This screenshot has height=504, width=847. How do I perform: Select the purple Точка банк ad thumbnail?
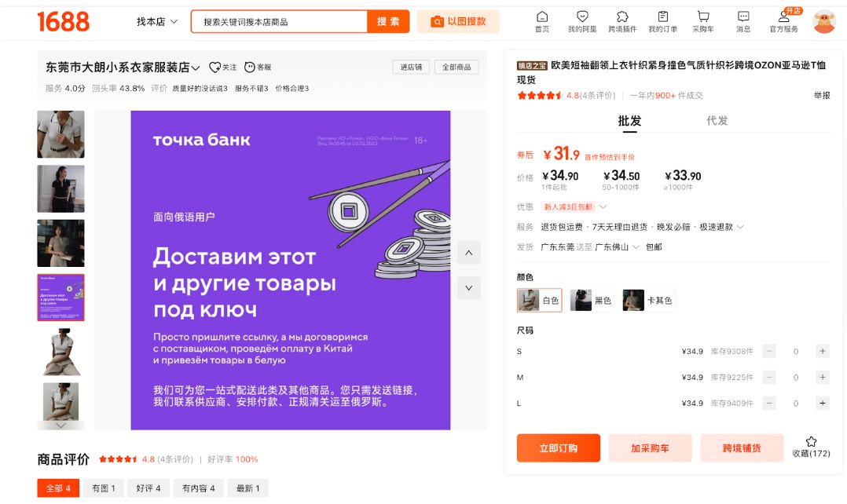point(60,298)
